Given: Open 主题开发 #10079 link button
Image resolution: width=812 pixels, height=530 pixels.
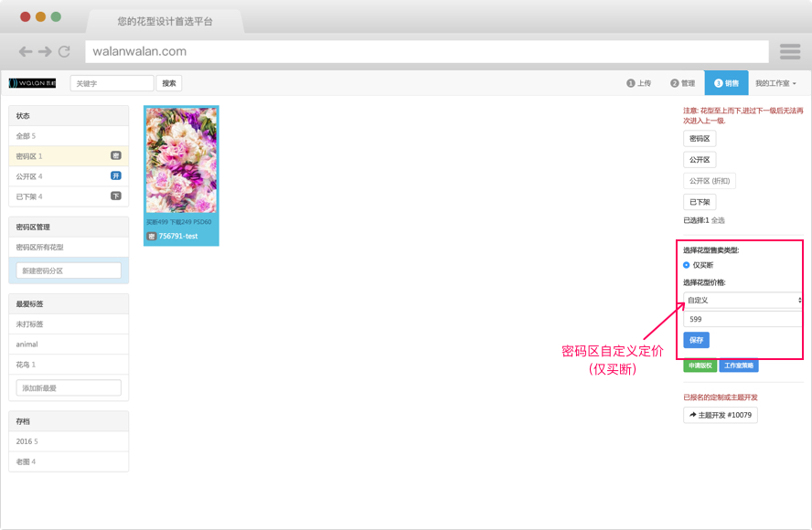Looking at the screenshot, I should pos(720,415).
